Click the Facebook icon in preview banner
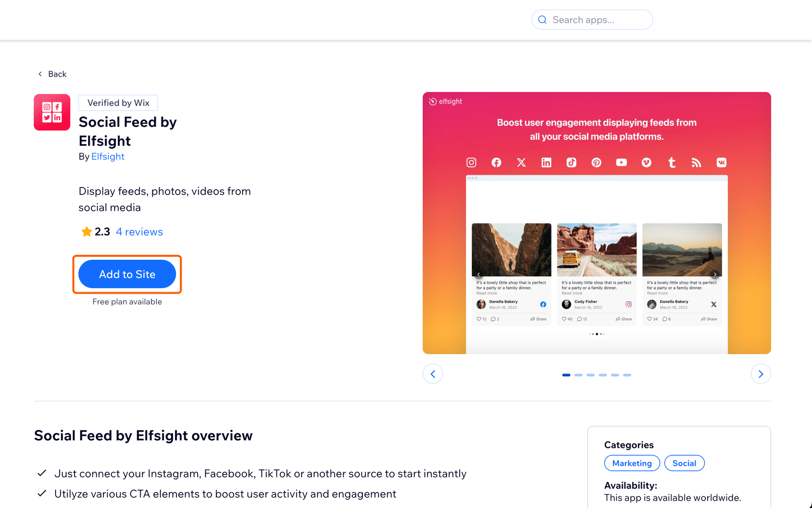812x508 pixels. (x=496, y=163)
